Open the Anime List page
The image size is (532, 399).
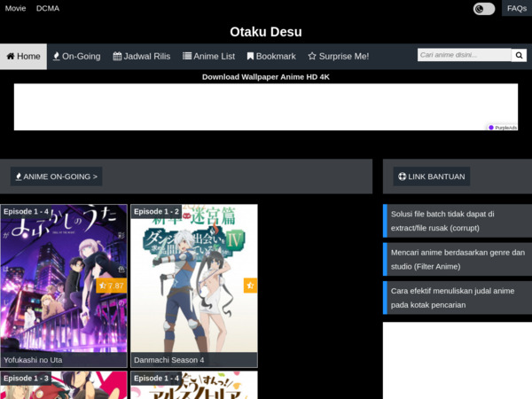click(208, 57)
